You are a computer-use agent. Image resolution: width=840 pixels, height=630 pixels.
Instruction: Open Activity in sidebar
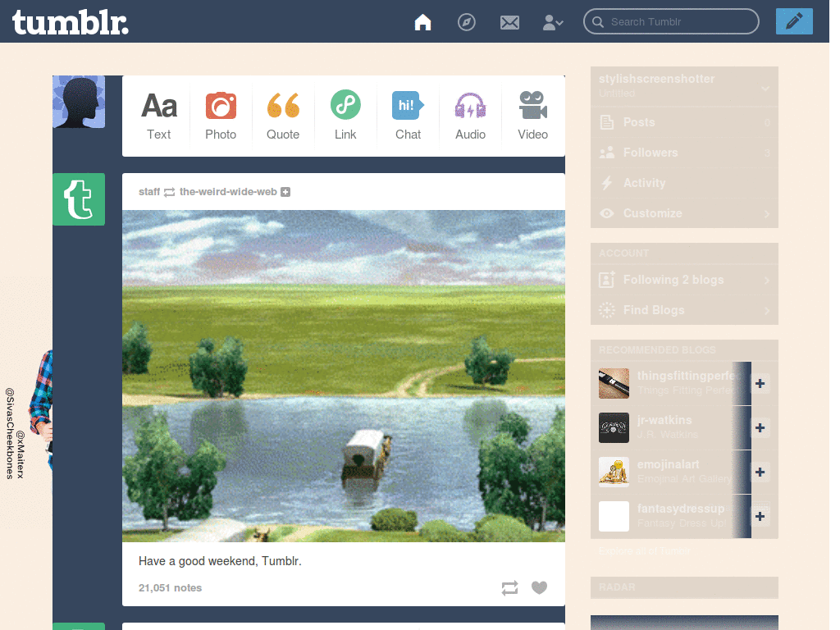684,183
